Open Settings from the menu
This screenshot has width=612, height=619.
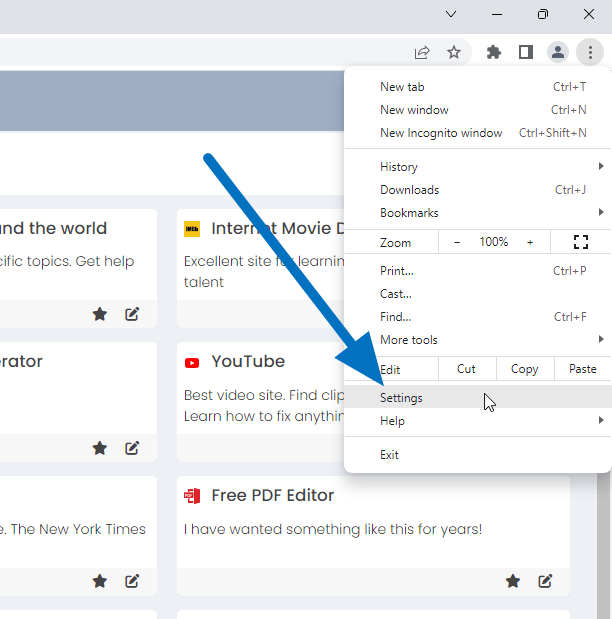[x=478, y=397]
